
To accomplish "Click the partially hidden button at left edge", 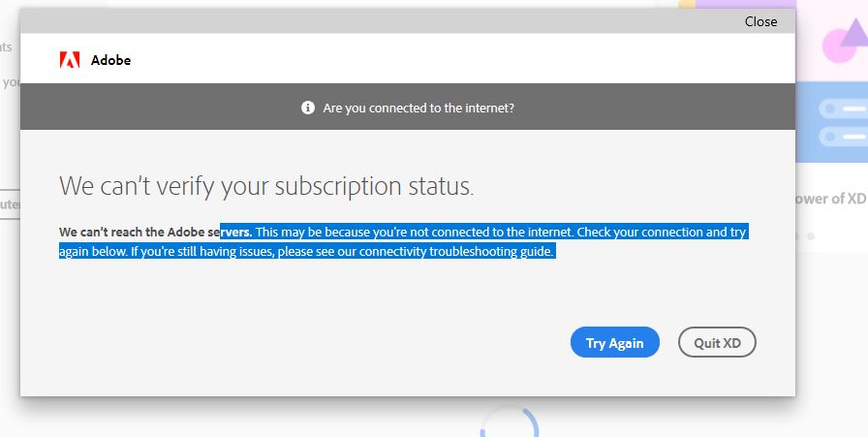I will pos(10,204).
